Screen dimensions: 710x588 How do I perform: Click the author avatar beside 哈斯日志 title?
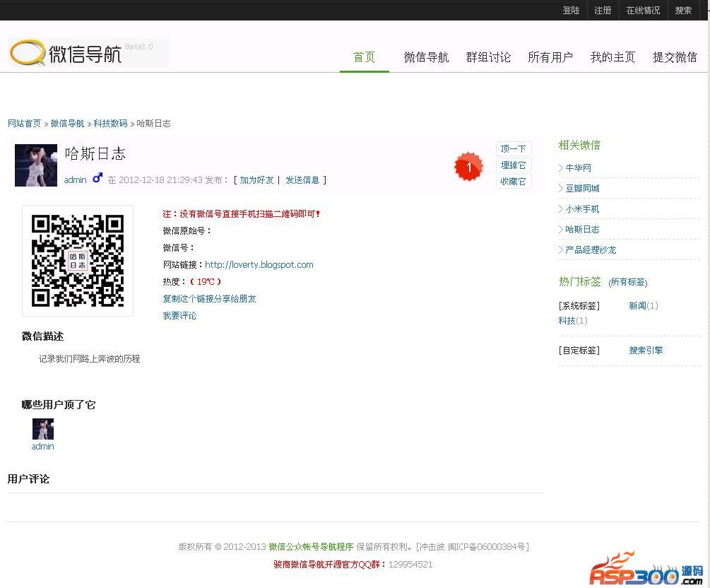pos(36,165)
